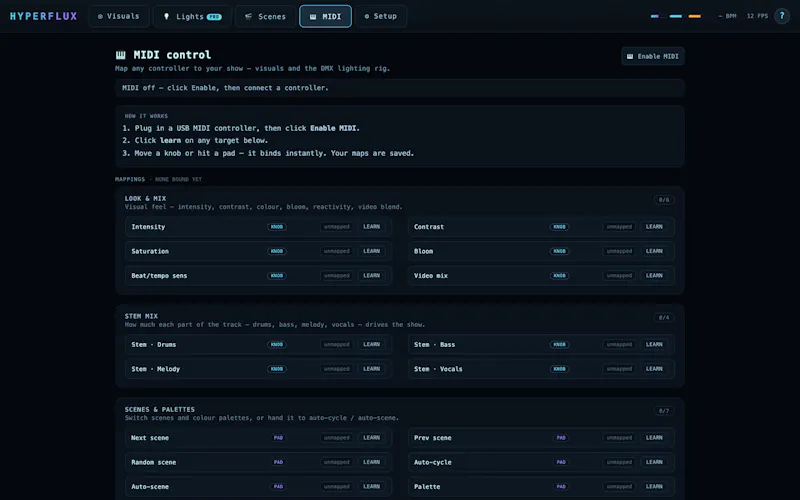Image resolution: width=800 pixels, height=500 pixels.
Task: Click the Stem Mix 0/4 counter
Action: 664,318
